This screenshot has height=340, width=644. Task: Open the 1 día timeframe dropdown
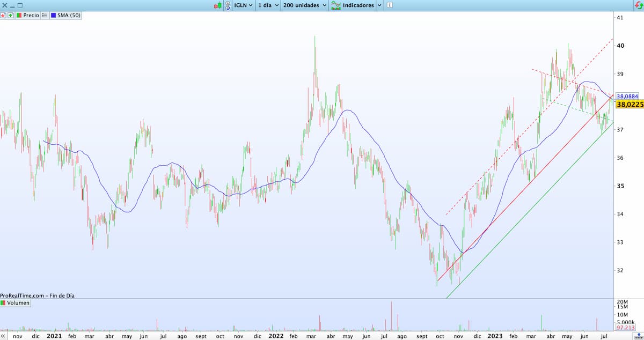point(268,5)
